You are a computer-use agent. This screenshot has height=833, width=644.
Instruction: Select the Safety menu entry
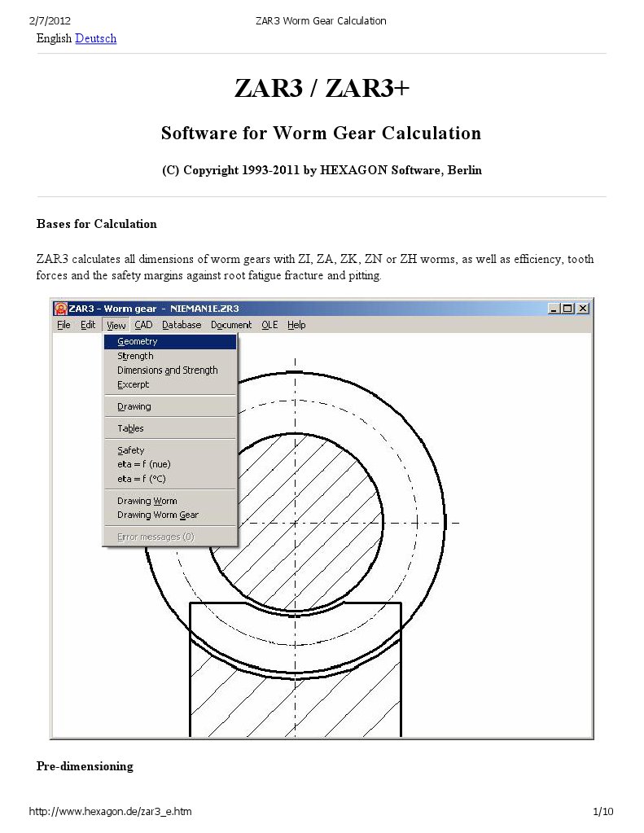(x=170, y=450)
